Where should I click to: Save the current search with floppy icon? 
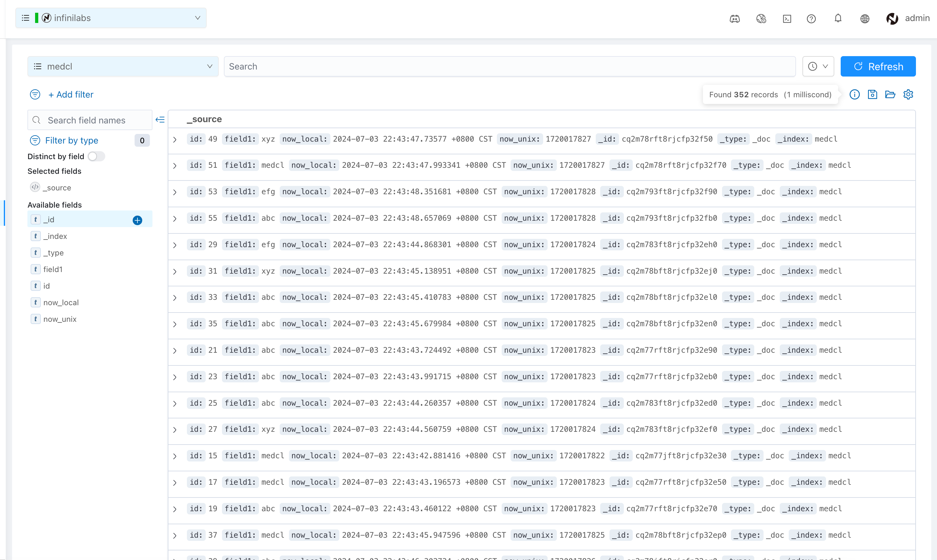click(873, 94)
